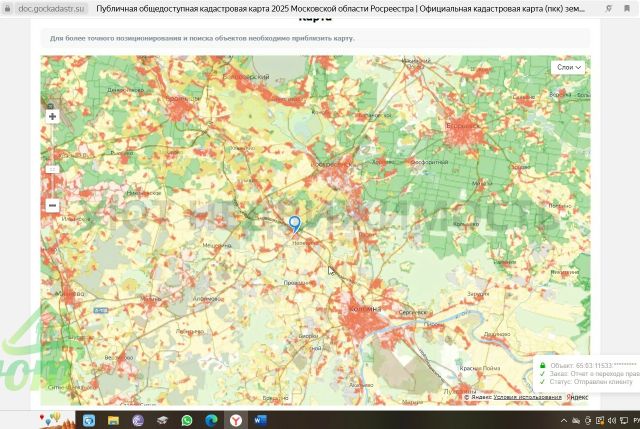Click the blue location marker pin
Screen dimensions: 640x429
point(295,225)
